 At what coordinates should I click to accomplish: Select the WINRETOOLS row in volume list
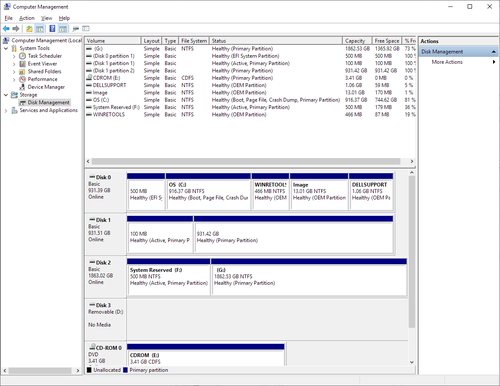point(250,114)
